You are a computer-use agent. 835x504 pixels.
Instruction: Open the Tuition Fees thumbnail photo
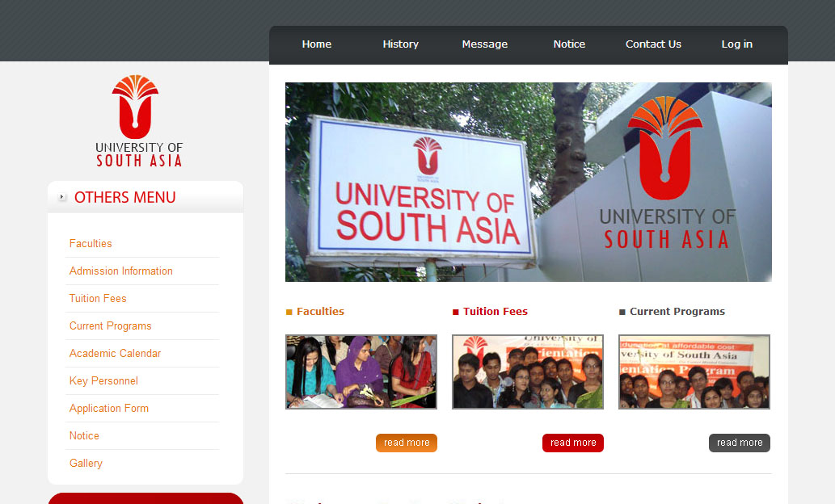(x=528, y=372)
